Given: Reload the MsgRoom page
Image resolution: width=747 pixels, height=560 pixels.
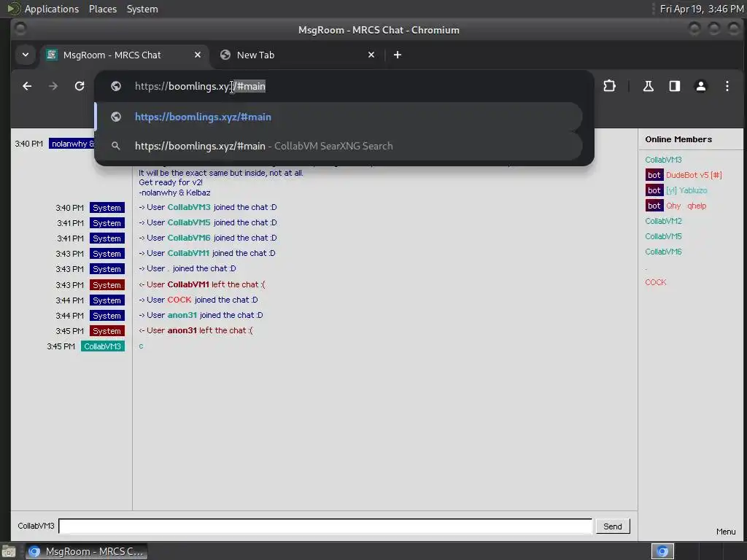Looking at the screenshot, I should [x=80, y=86].
